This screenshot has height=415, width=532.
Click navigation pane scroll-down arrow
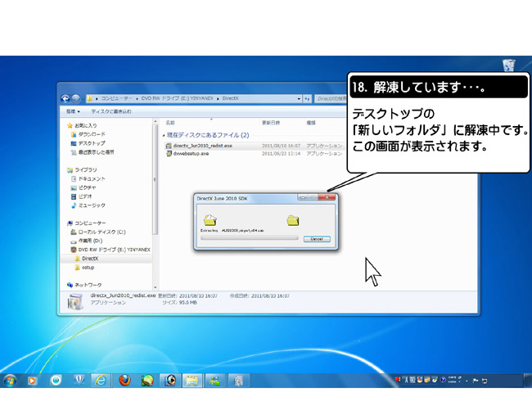pos(155,287)
